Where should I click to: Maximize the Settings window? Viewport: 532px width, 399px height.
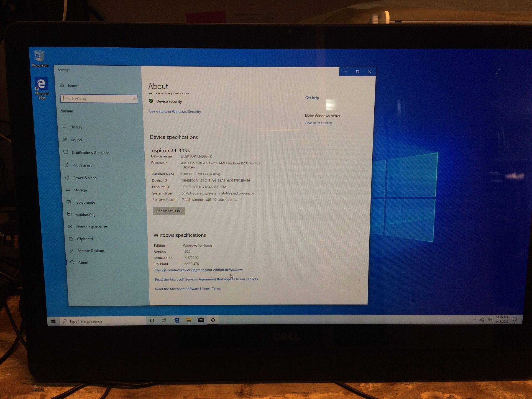(x=357, y=72)
